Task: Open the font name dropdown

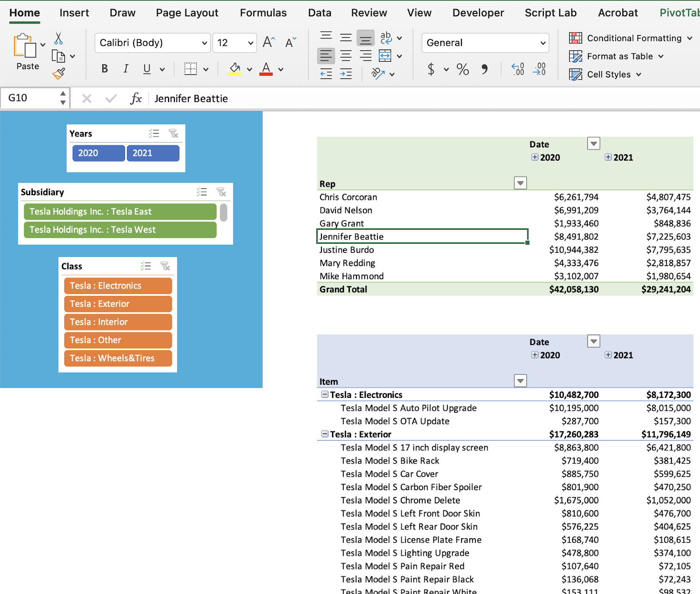Action: pyautogui.click(x=204, y=43)
